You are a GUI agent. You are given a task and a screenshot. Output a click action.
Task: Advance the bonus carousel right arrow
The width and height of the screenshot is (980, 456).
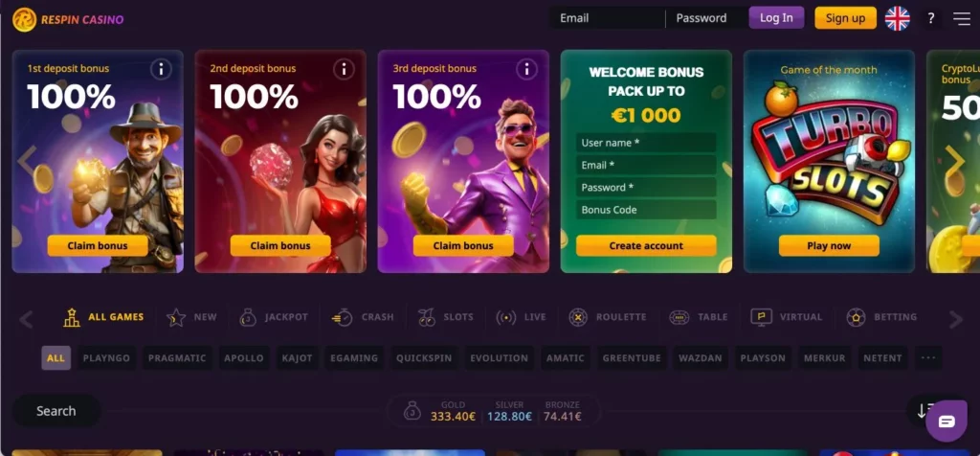click(954, 161)
